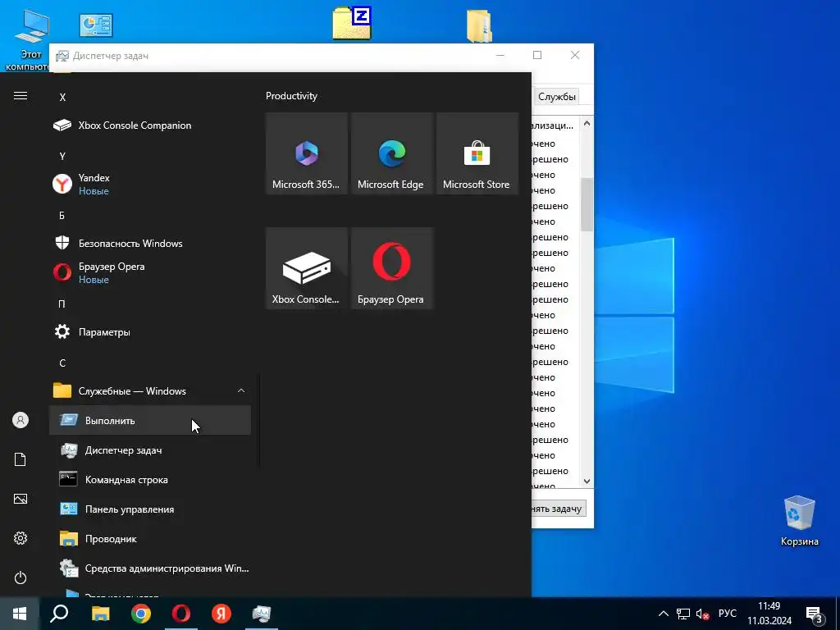This screenshot has width=840, height=630.
Task: Click the Microsoft Edge tile
Action: pyautogui.click(x=391, y=153)
